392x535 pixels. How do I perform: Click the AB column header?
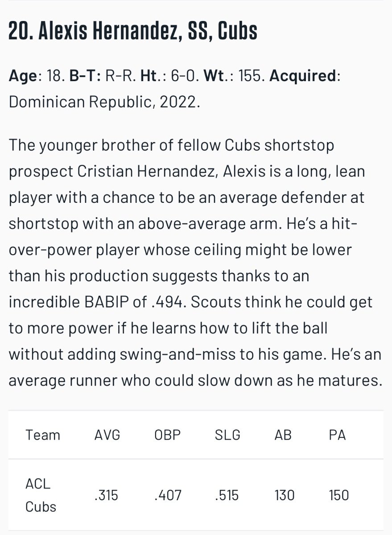284,435
